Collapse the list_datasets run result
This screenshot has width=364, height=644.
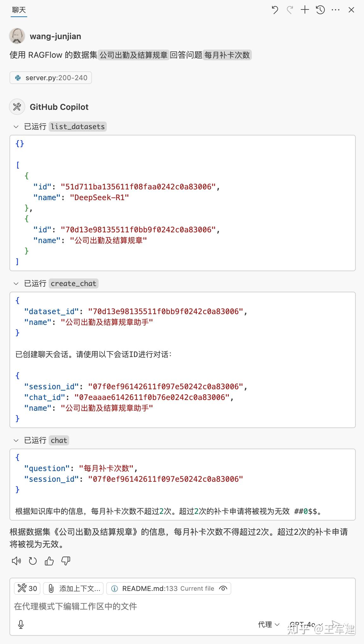click(x=16, y=127)
